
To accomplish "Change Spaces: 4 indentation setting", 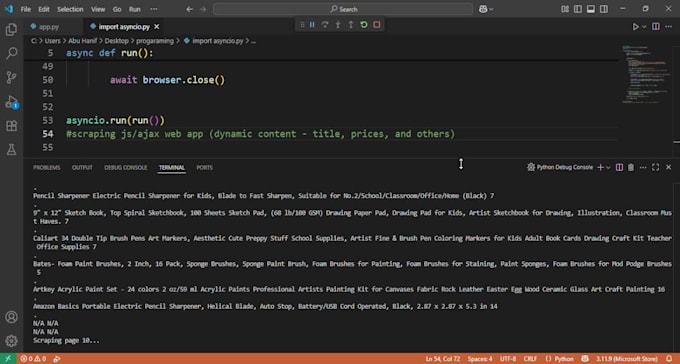I will coord(480,359).
